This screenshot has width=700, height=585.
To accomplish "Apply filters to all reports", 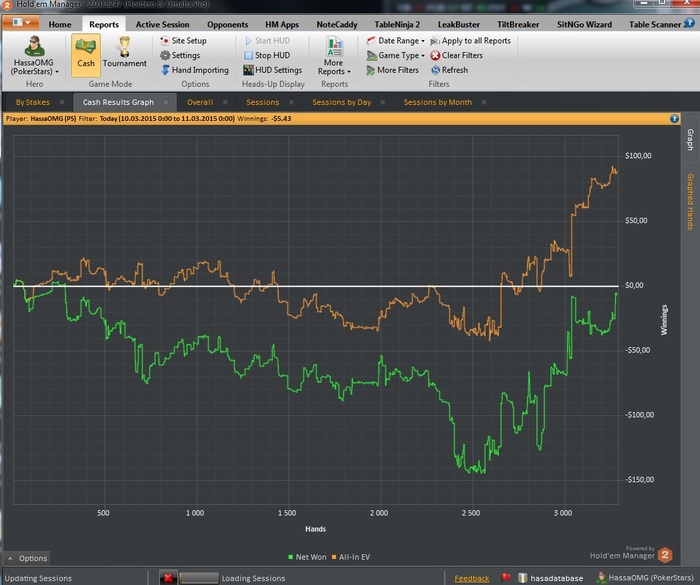I will point(471,41).
